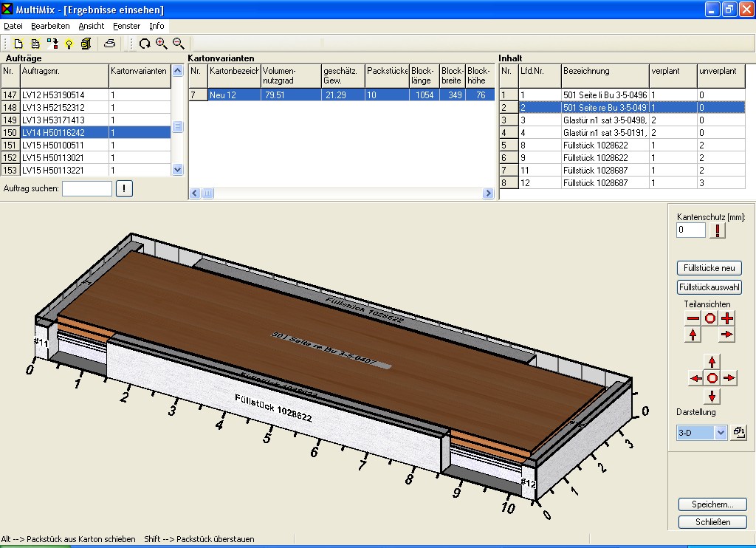The image size is (756, 548).
Task: Click the Schließen button
Action: pos(712,522)
